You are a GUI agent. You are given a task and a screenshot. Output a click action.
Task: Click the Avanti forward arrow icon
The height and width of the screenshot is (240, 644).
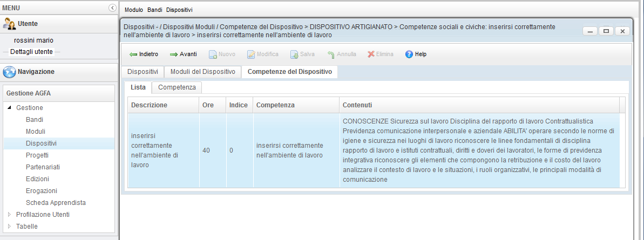(x=174, y=54)
